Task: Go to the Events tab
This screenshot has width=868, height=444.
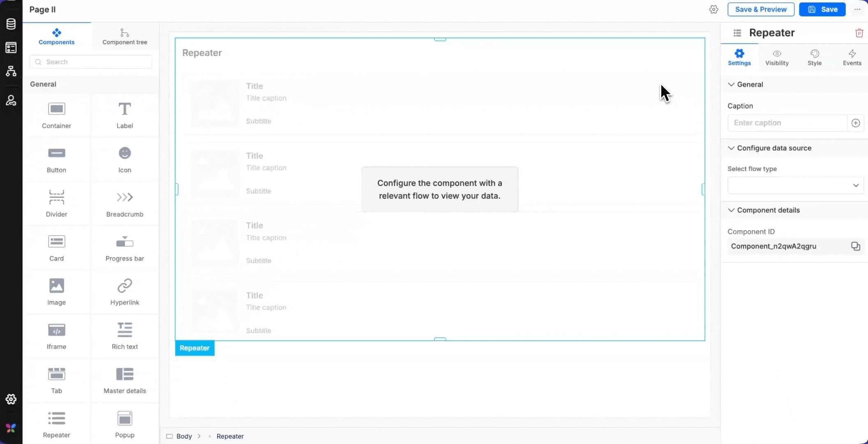Action: pos(852,58)
